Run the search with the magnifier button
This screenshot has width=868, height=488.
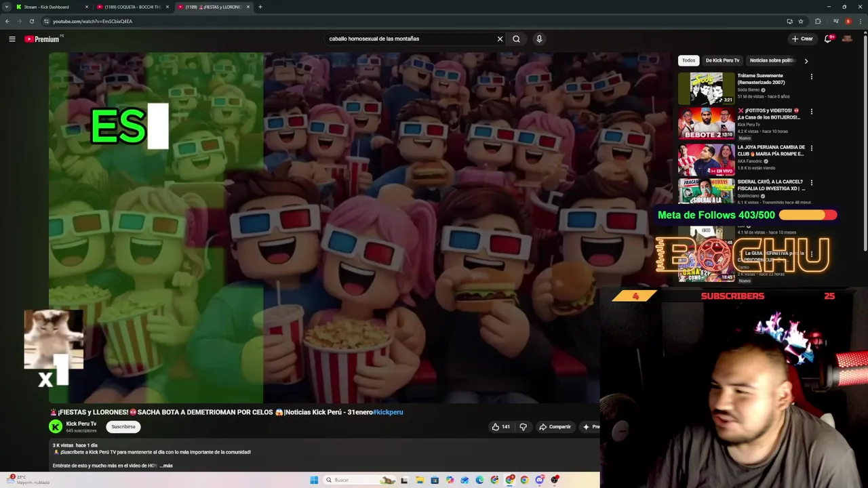tap(516, 39)
